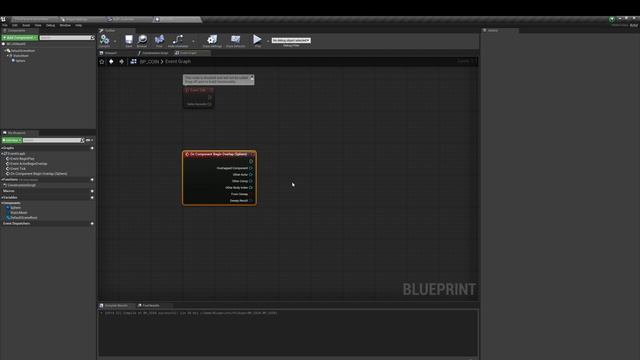Click the node's exec output pin
Viewport: 640px width, 360px height.
[251, 161]
